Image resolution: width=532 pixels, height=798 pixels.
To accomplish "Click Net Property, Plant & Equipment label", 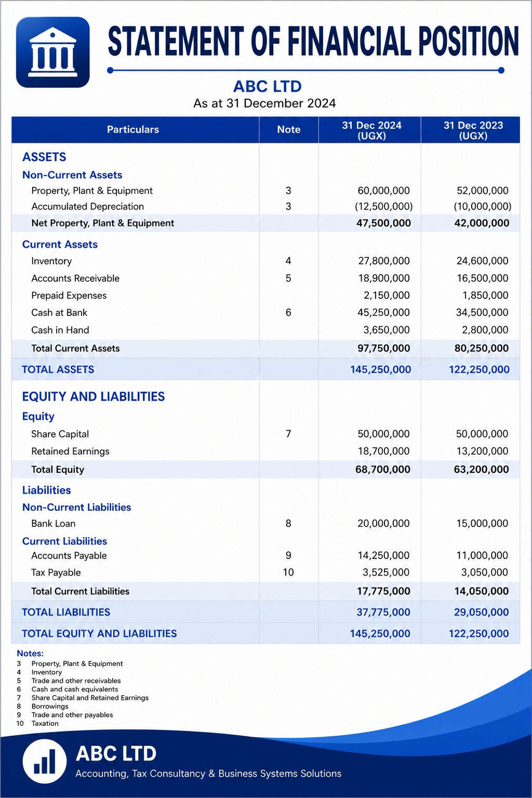I will pos(102,223).
